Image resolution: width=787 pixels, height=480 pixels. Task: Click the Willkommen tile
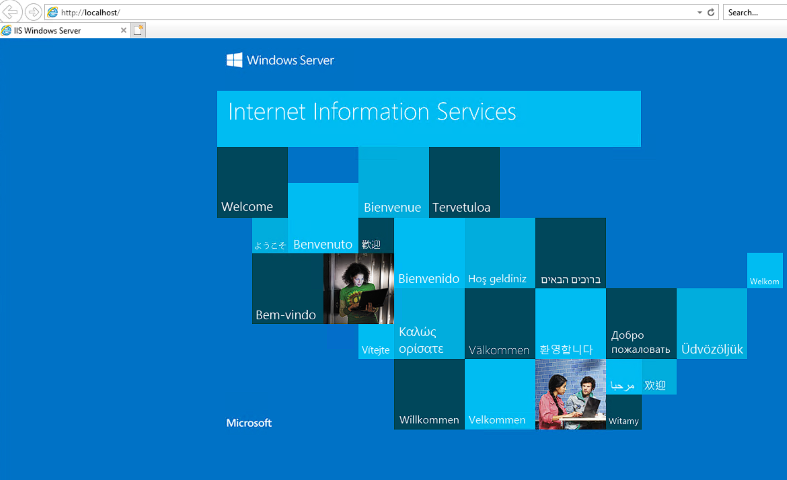click(x=429, y=394)
